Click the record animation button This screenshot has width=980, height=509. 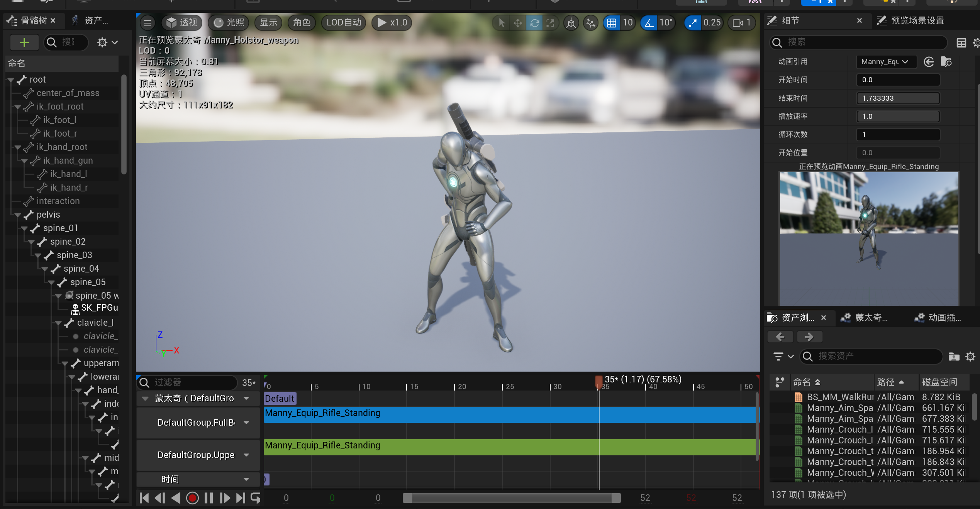coord(192,498)
